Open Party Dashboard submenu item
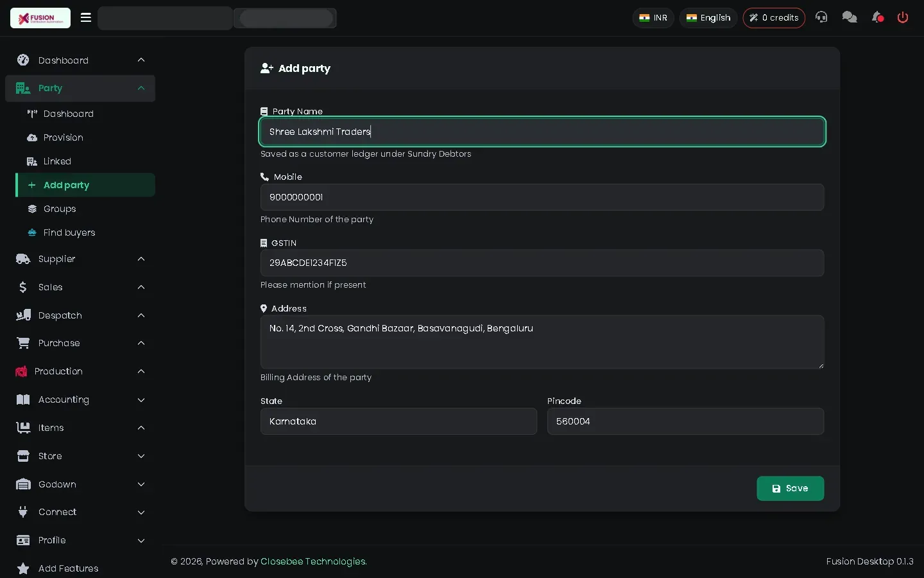The image size is (924, 578). [85, 114]
